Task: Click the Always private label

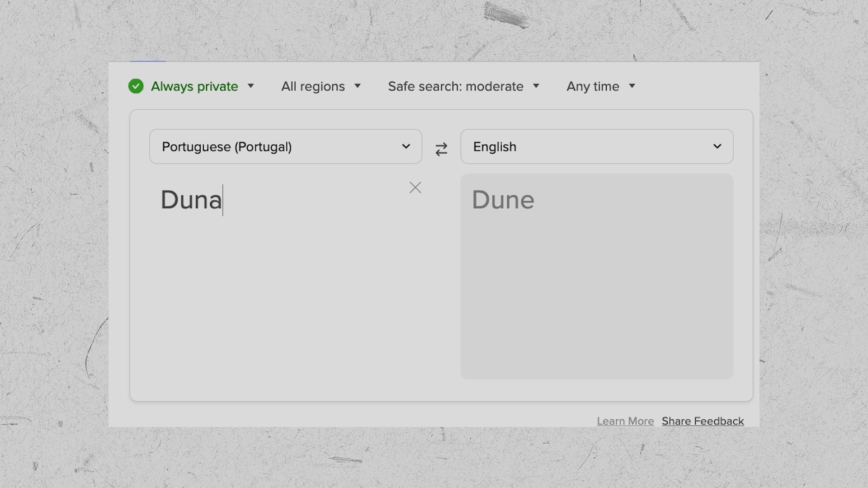Action: [x=194, y=86]
